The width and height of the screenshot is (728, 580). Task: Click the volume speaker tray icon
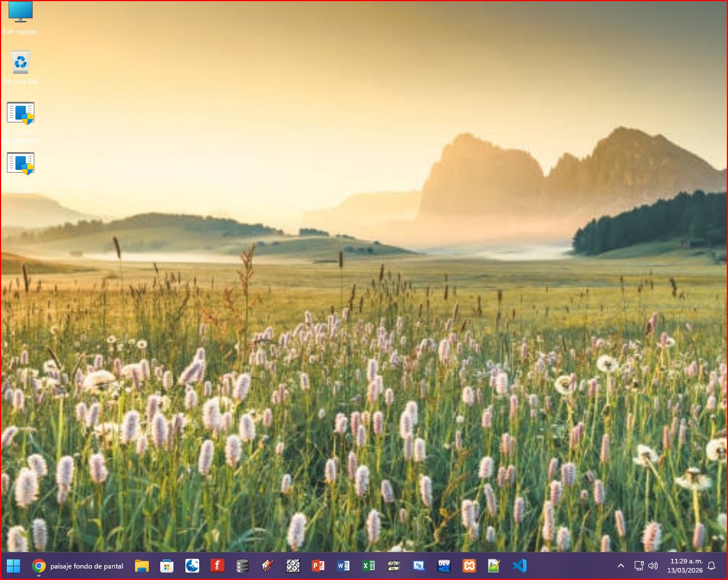coord(653,566)
